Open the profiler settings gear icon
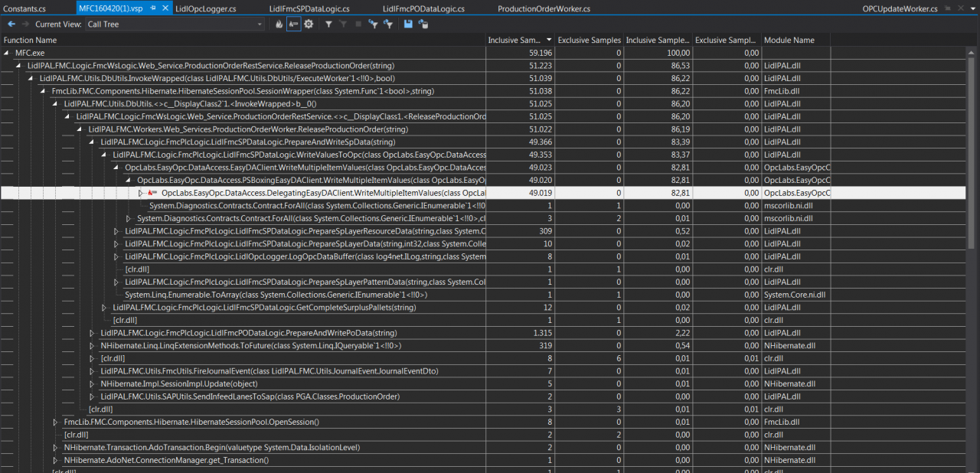The width and height of the screenshot is (980, 473). click(309, 24)
